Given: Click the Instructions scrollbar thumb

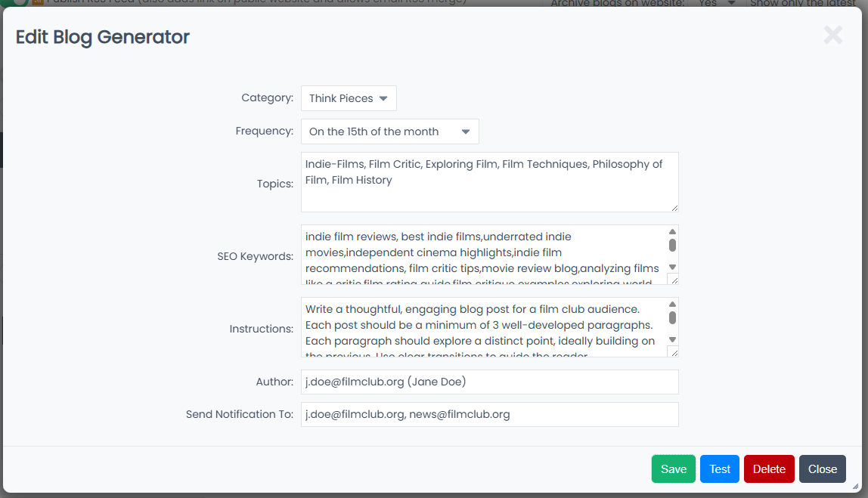Looking at the screenshot, I should (x=672, y=317).
